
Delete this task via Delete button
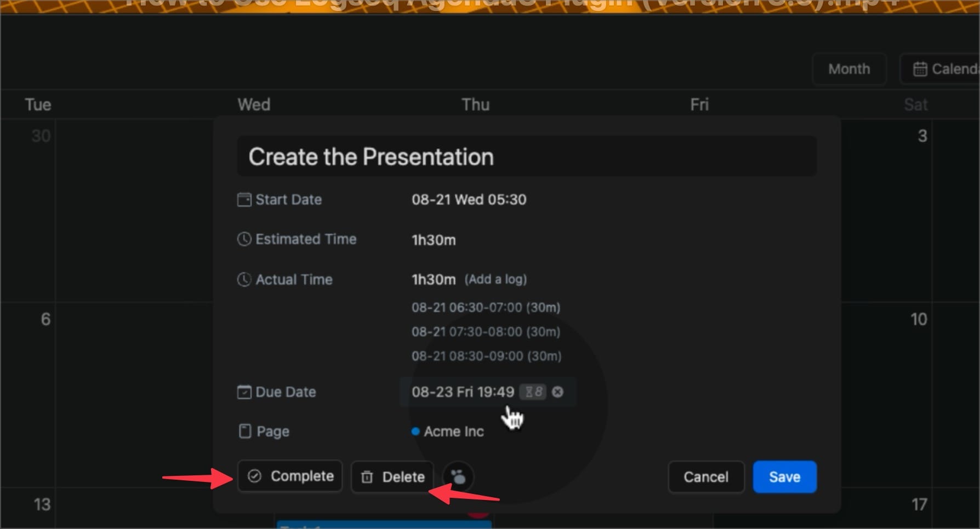tap(392, 477)
